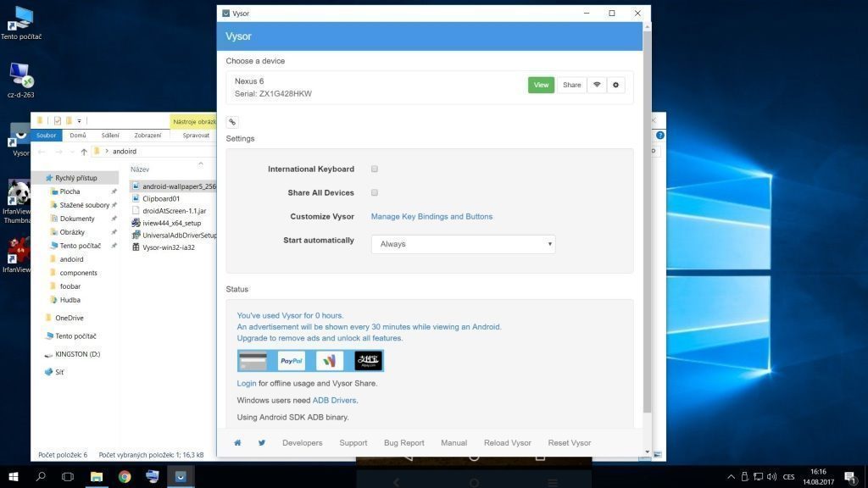Open the Soubor tab in File Explorer
This screenshot has height=488, width=868.
click(x=47, y=135)
